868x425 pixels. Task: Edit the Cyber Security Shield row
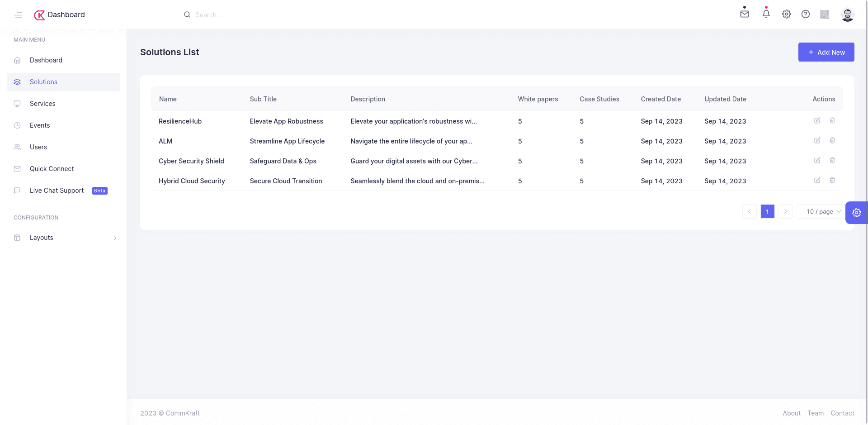[x=817, y=161]
